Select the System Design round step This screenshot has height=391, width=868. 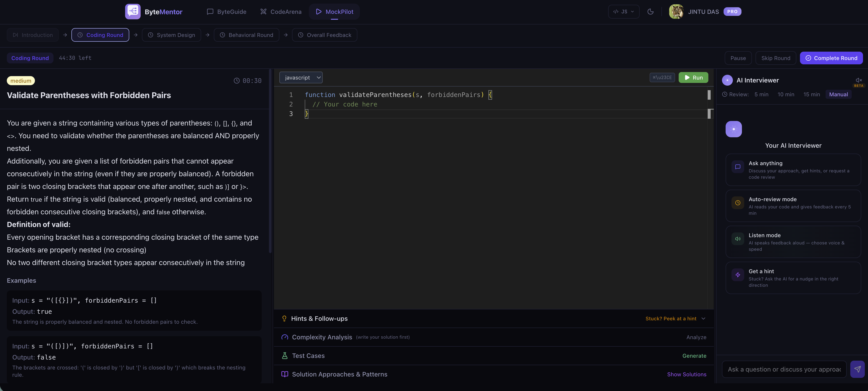tap(171, 35)
